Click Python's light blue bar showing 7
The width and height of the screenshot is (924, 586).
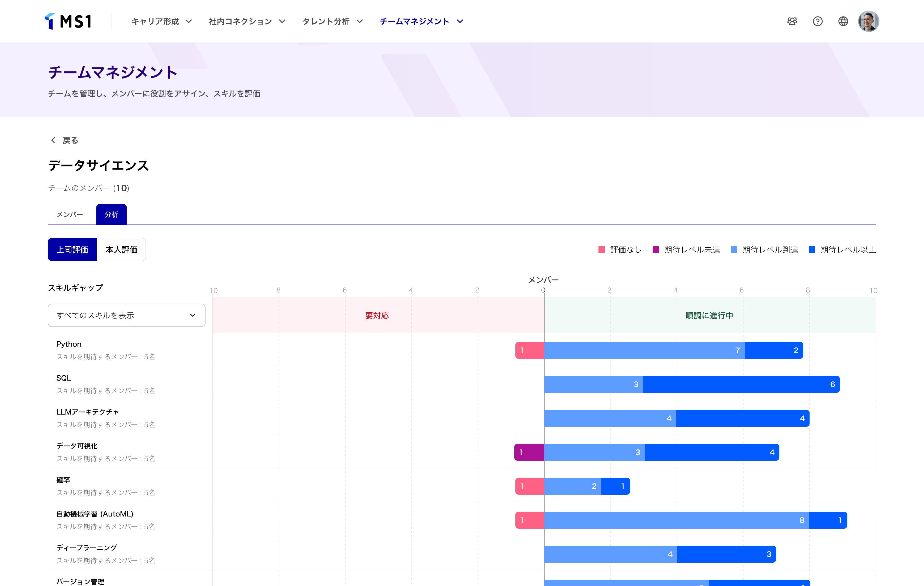644,350
